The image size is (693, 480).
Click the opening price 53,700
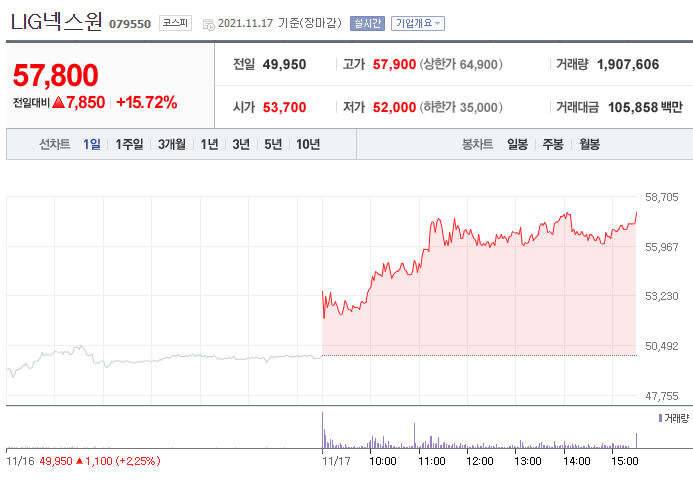tap(284, 107)
